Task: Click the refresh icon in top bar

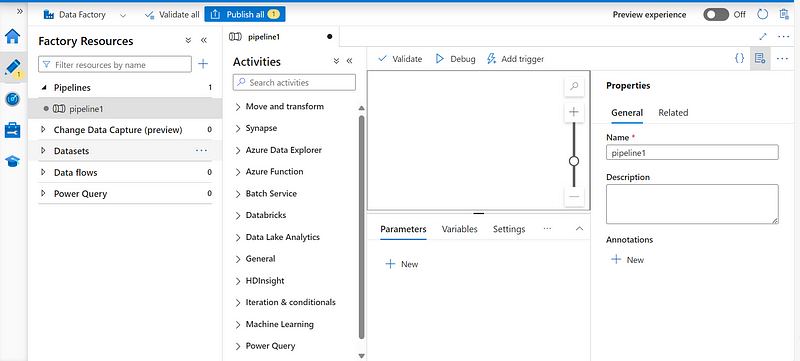Action: 762,14
